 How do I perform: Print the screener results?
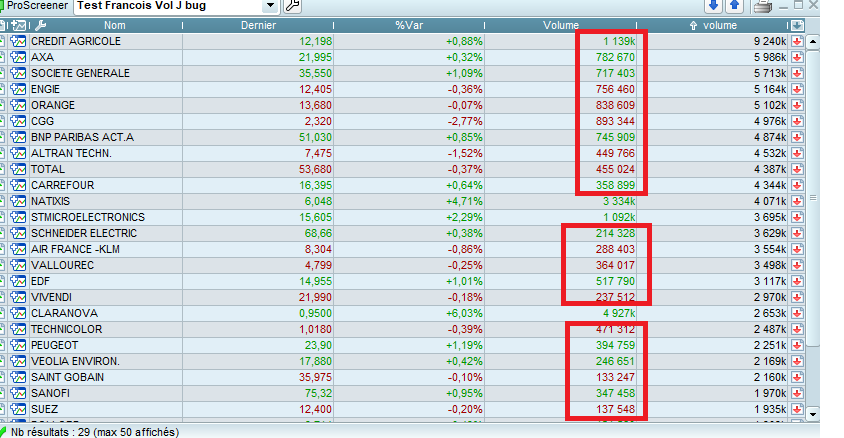tap(762, 6)
